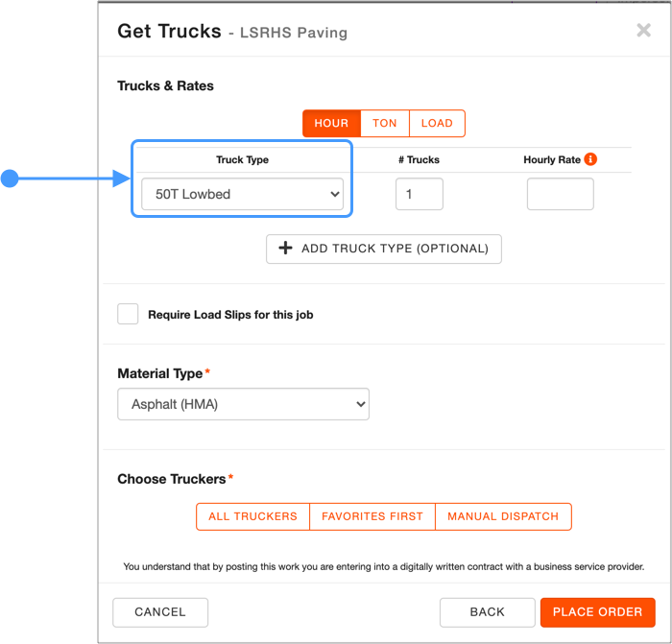Check Require Load Slips for this job
Viewport: 672px width, 644px height.
[x=128, y=314]
